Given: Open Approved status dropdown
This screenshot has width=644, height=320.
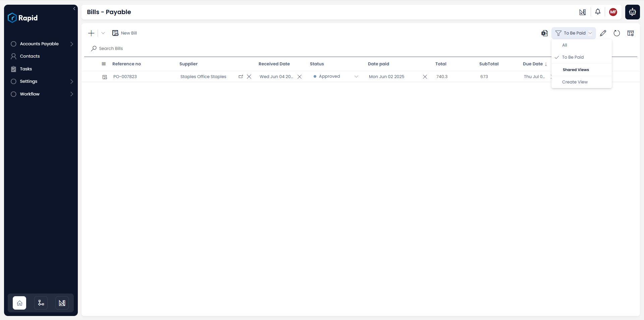Looking at the screenshot, I should (x=356, y=77).
